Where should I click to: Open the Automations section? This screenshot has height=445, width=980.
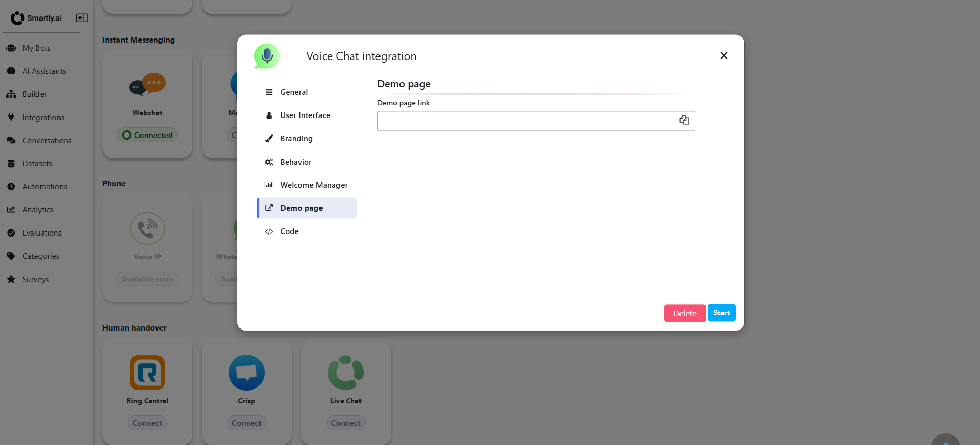point(45,187)
